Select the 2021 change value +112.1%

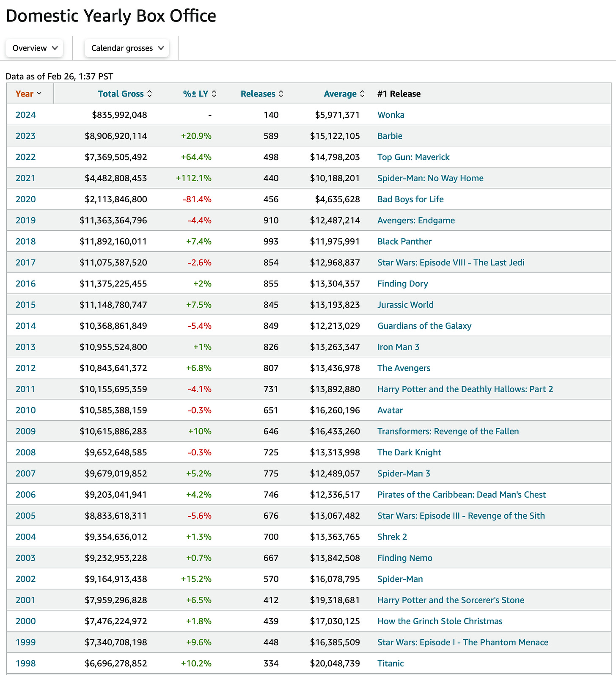194,178
